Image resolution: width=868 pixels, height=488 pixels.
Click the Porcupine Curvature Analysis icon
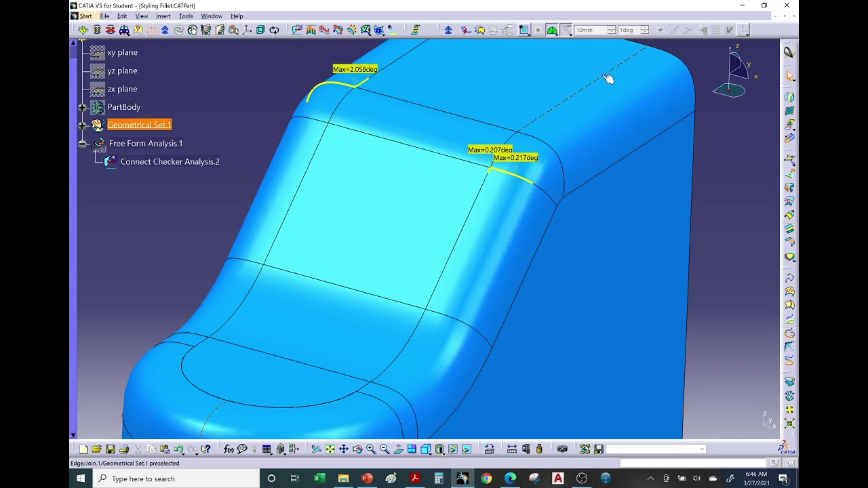(x=311, y=30)
